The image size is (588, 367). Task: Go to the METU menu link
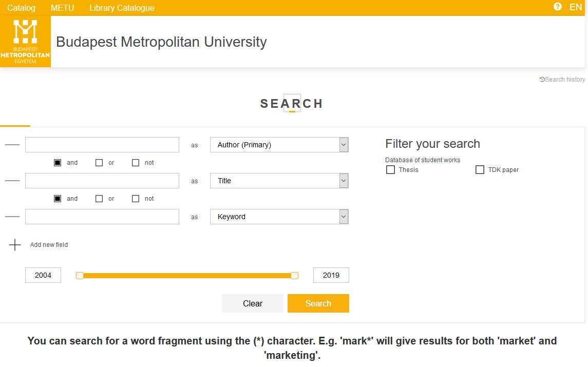[62, 8]
